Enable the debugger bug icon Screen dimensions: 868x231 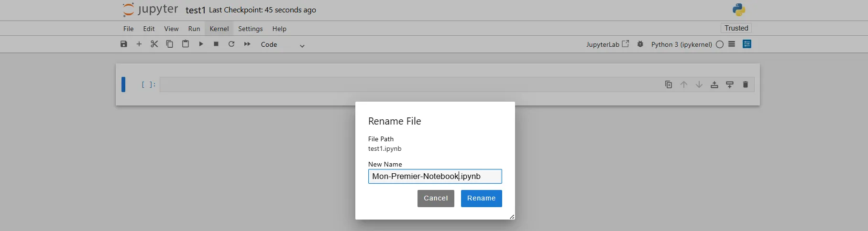(x=640, y=44)
